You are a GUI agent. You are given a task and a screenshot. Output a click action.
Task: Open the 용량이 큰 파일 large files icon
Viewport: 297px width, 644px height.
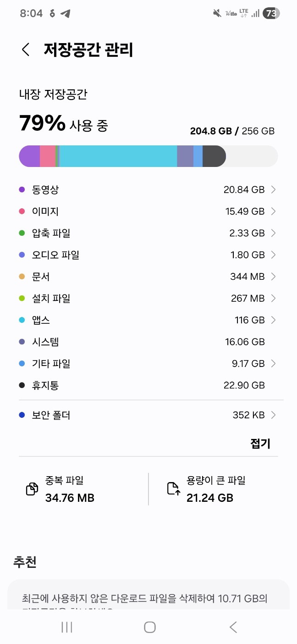173,489
